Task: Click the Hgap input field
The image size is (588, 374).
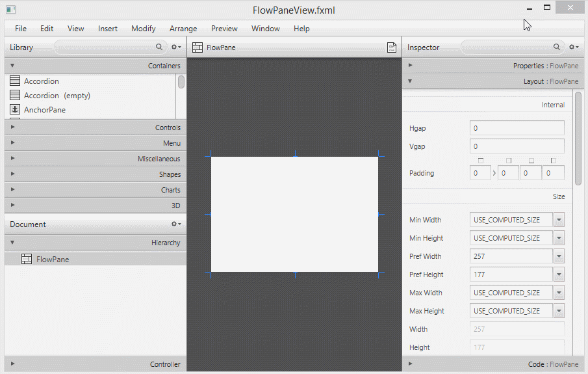Action: pyautogui.click(x=517, y=128)
